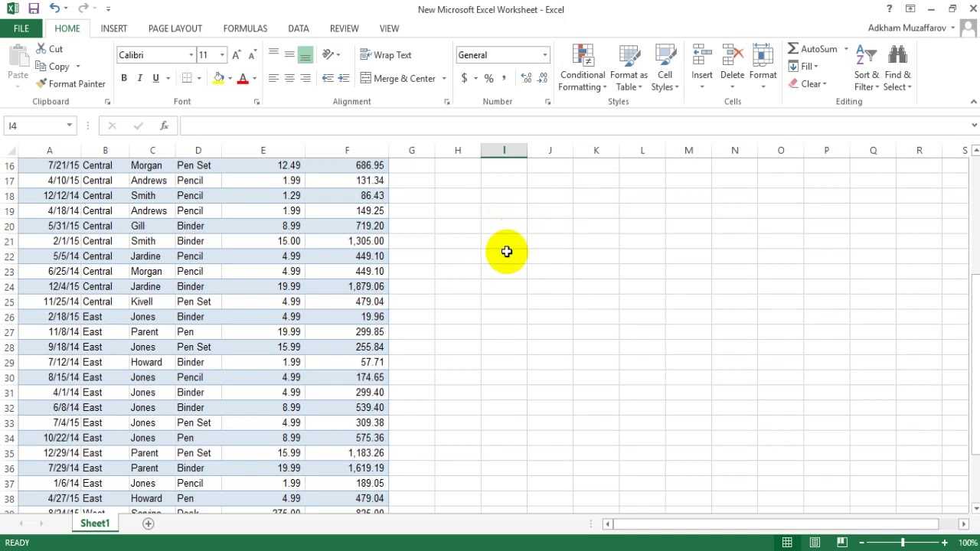Open Format as Table gallery
The width and height of the screenshot is (980, 551).
[x=629, y=68]
